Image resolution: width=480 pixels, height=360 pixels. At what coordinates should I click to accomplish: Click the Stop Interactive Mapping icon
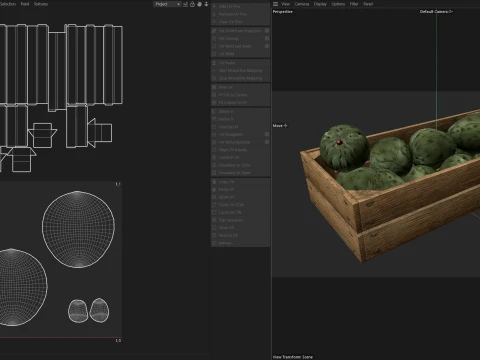click(x=214, y=78)
